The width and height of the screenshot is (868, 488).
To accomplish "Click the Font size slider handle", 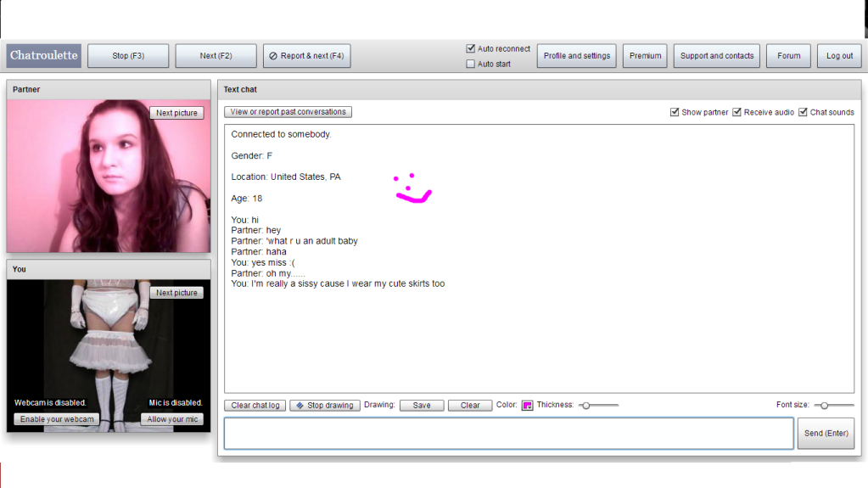I will click(x=824, y=406).
